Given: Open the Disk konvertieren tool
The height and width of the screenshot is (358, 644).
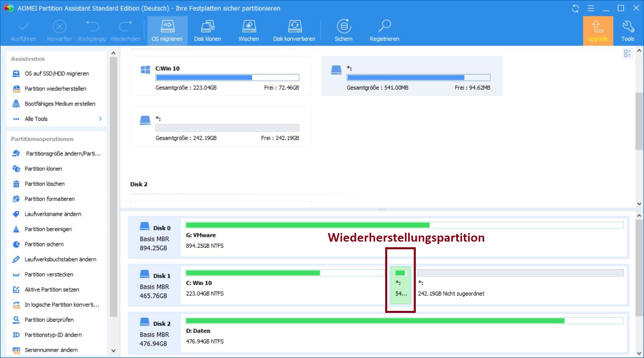Looking at the screenshot, I should tap(294, 31).
